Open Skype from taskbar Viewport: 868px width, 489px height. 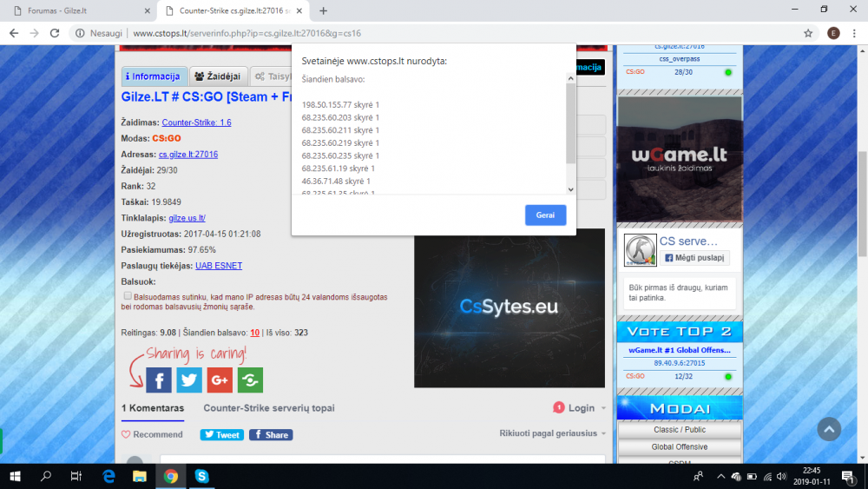tap(201, 476)
